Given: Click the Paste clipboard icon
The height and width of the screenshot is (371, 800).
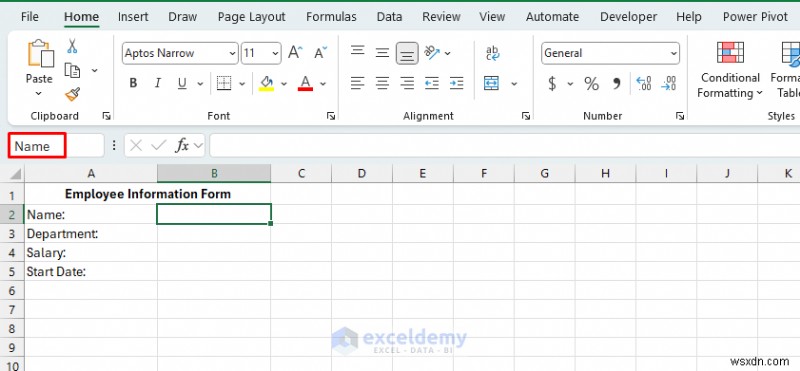Looking at the screenshot, I should [40, 54].
